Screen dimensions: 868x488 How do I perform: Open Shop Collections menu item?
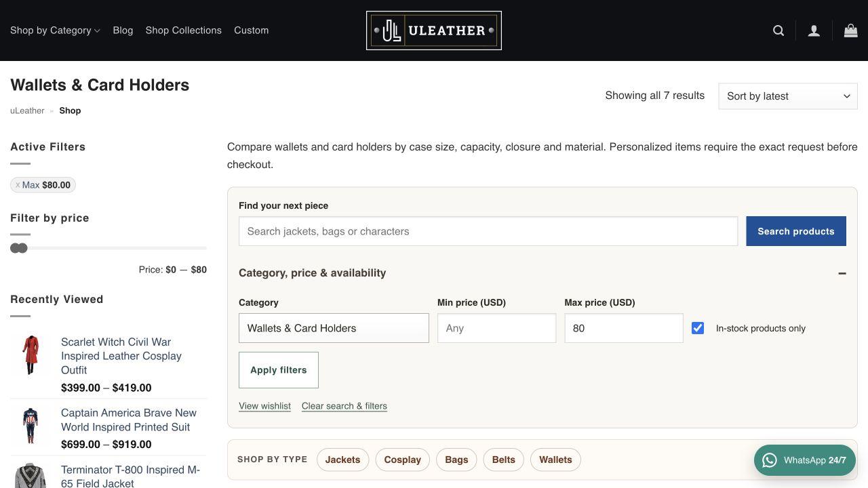coord(183,30)
